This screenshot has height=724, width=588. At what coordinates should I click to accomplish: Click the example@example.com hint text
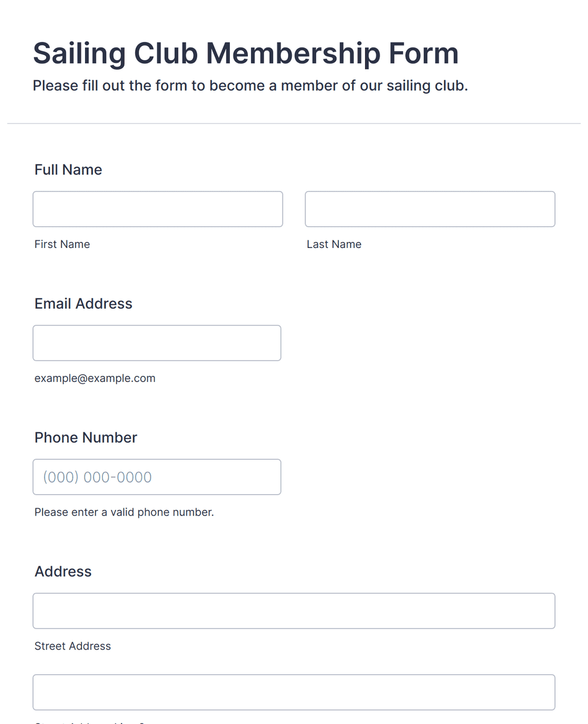coord(95,378)
